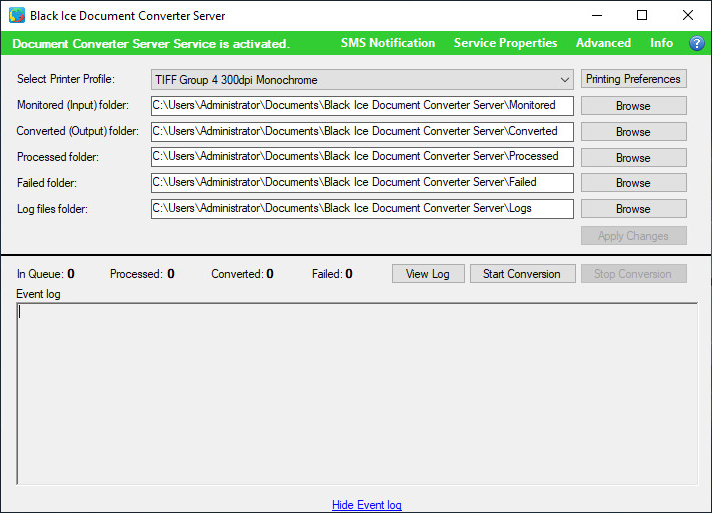Close the Black Ice Document Converter window
Viewport: 712px width, 513px height.
pos(688,15)
